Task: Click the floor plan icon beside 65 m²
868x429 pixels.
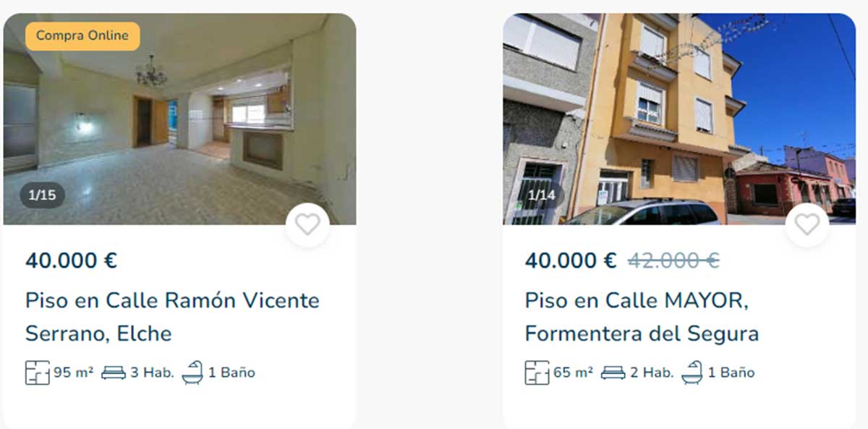Action: coord(537,373)
